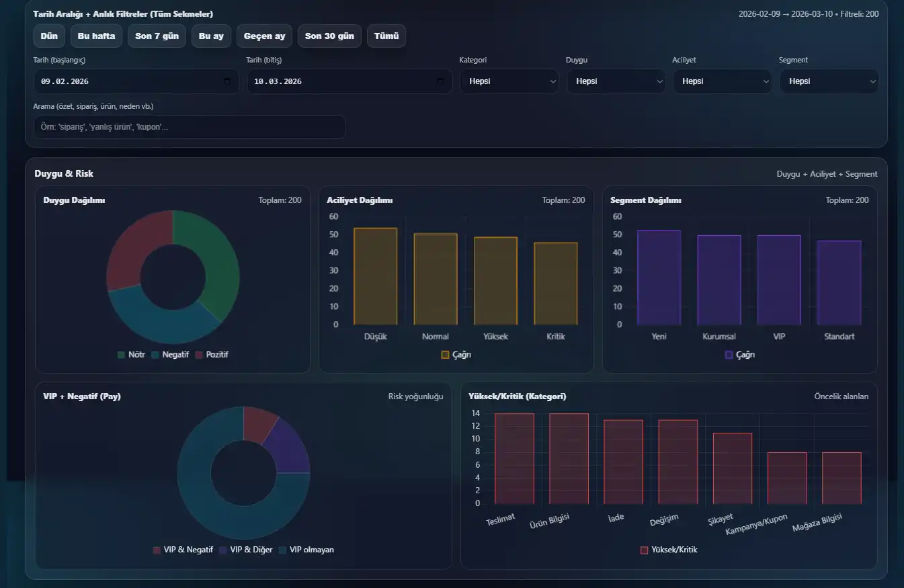Open calendar picker on end date field
904x588 pixels.
coord(440,81)
